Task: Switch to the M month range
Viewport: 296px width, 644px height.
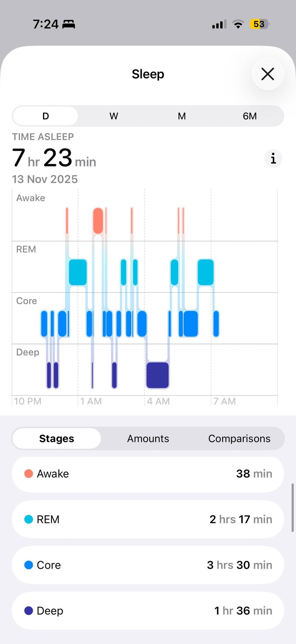Action: [182, 116]
